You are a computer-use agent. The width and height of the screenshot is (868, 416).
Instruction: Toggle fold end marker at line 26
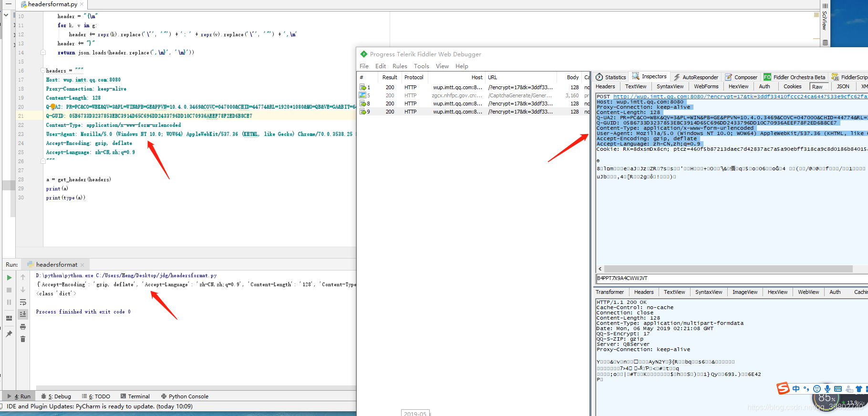coord(43,161)
